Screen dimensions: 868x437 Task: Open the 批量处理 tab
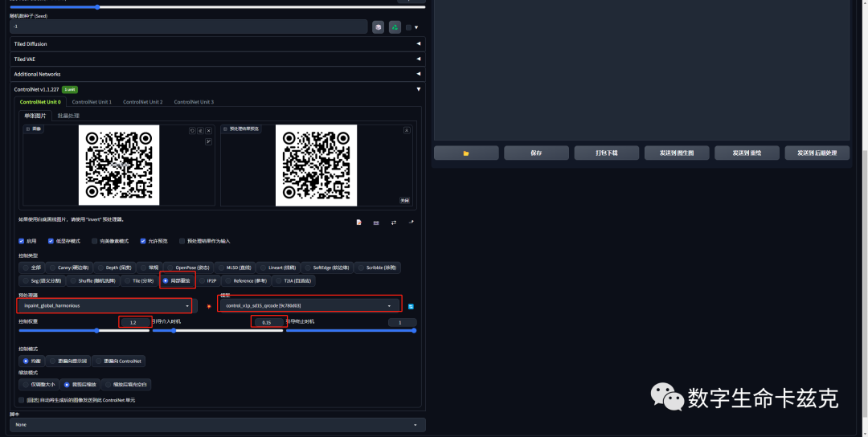68,116
